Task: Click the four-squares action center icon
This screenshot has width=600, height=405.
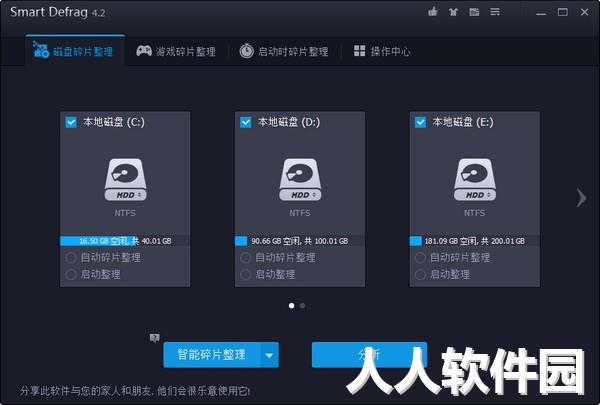Action: [359, 51]
